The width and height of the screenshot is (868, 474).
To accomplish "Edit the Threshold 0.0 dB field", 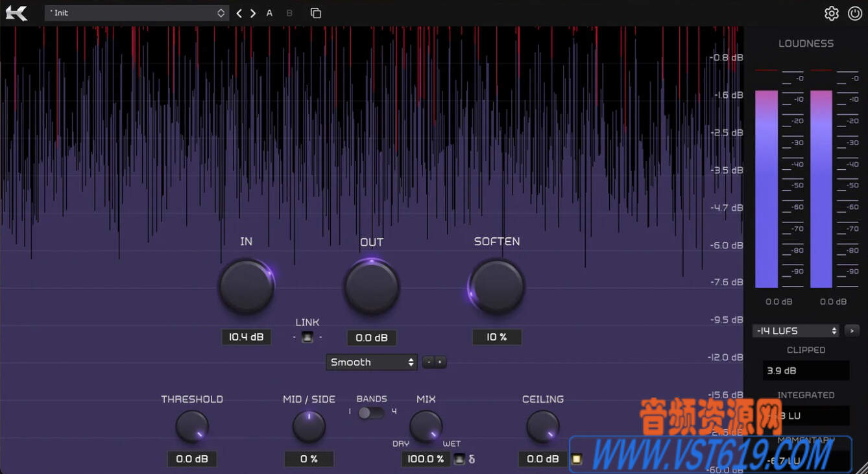I will click(192, 459).
